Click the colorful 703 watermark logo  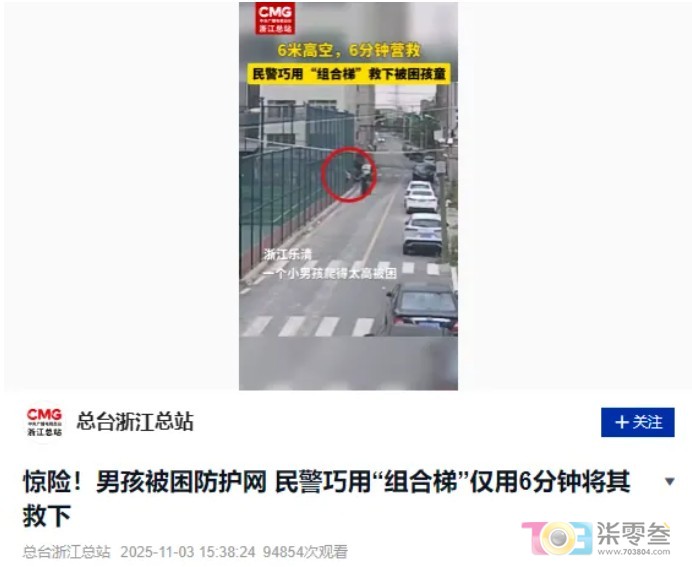pyautogui.click(x=557, y=537)
